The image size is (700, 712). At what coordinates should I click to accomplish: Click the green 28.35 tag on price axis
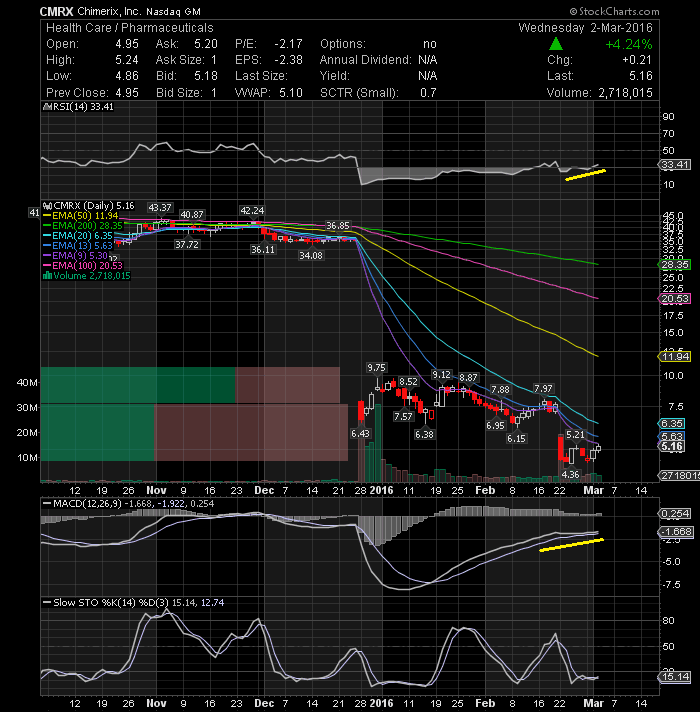(675, 265)
